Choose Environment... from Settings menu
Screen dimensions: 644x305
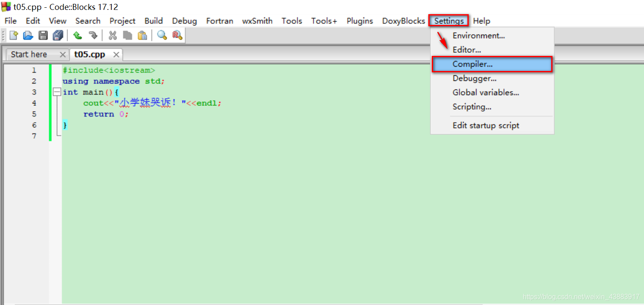[x=492, y=36]
